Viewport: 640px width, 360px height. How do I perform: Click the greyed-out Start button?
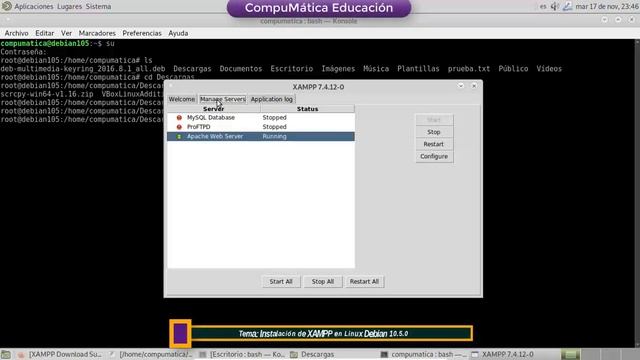[x=434, y=120]
